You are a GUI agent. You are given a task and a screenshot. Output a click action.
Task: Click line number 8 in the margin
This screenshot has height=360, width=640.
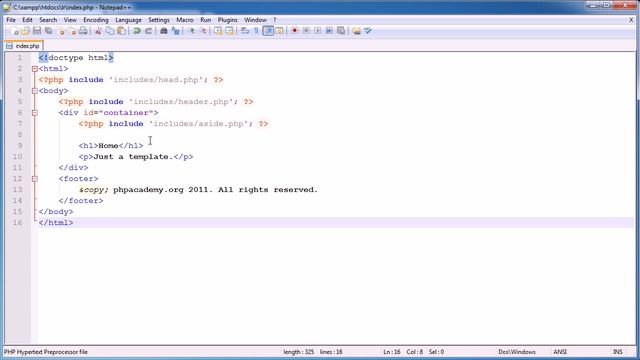pyautogui.click(x=19, y=135)
